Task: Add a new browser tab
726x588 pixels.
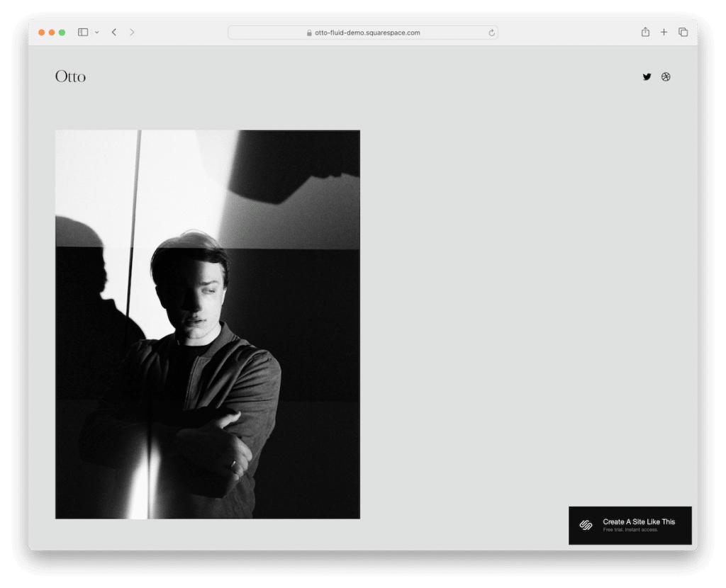Action: (x=664, y=32)
